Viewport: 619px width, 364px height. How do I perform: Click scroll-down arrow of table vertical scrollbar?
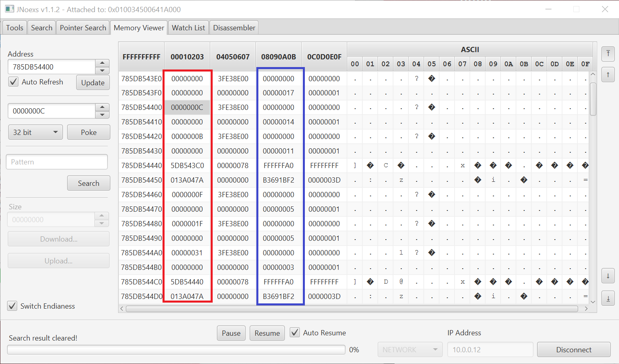coord(593,301)
